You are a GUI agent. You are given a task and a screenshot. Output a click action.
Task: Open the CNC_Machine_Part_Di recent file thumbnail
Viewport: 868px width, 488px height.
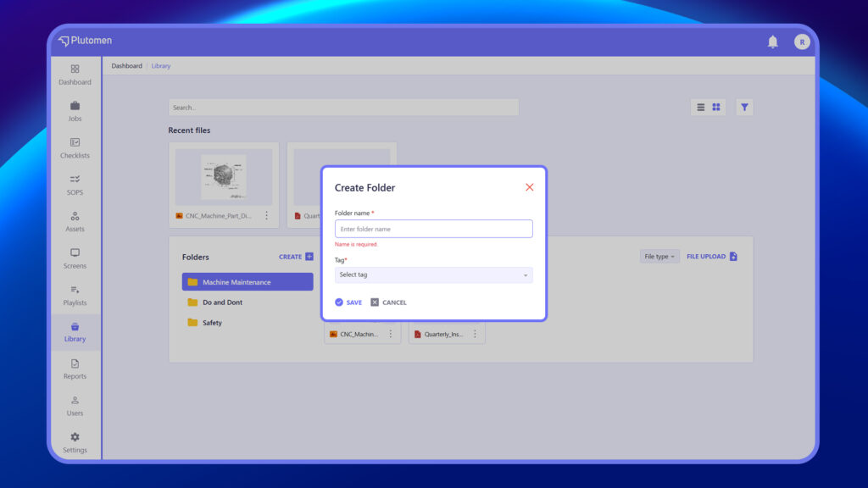(224, 177)
